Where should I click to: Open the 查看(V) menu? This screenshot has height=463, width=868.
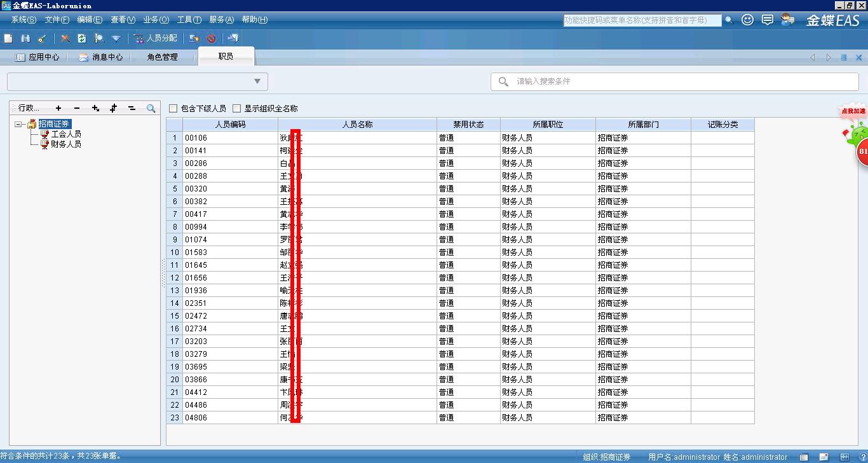click(123, 20)
